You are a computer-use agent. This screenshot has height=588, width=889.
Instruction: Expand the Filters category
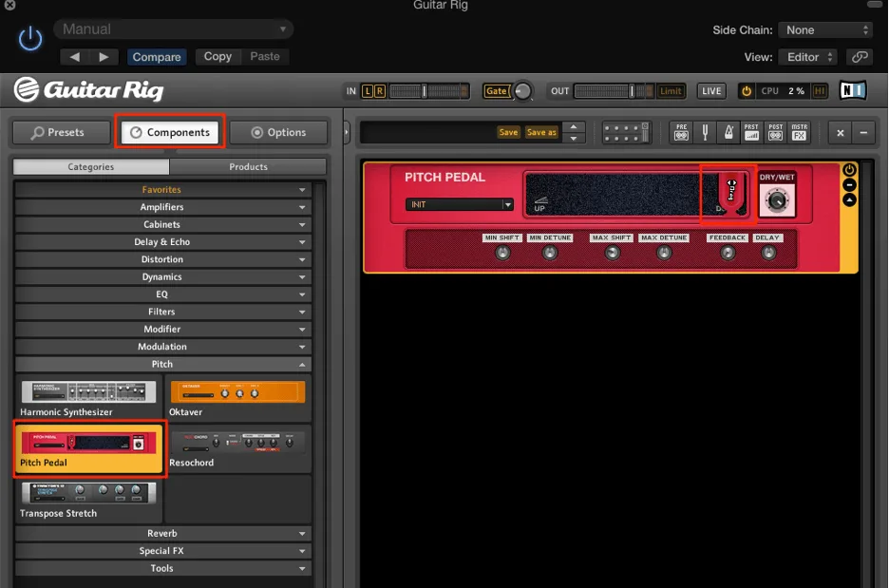click(x=163, y=312)
